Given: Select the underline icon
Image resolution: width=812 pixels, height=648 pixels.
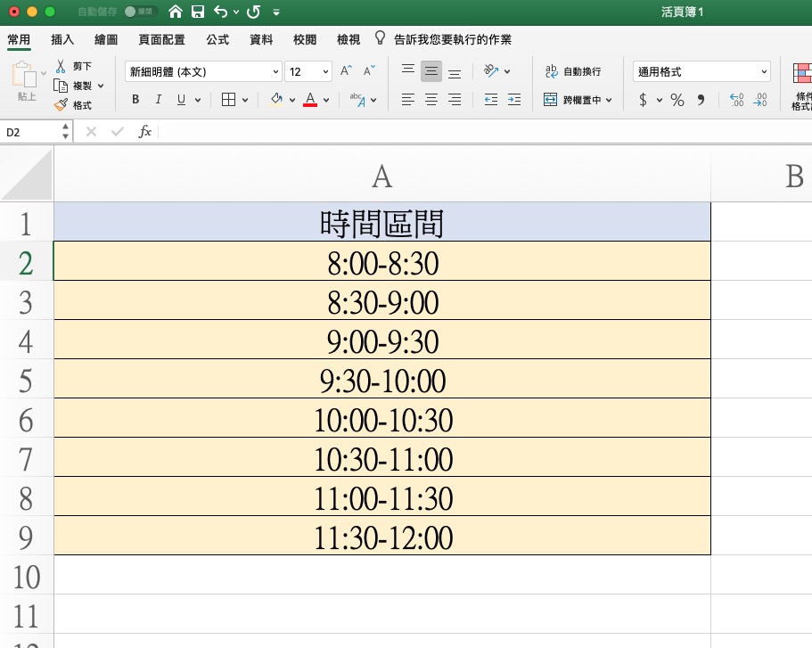Looking at the screenshot, I should tap(181, 100).
